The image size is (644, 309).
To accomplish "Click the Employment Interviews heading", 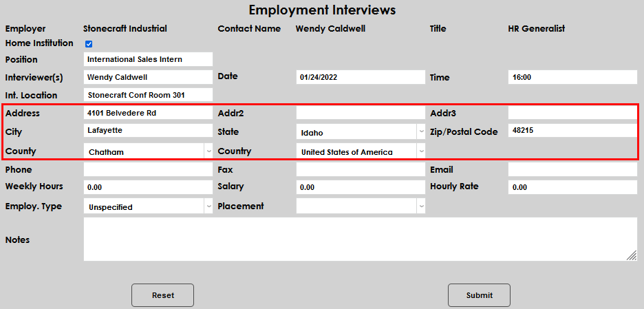I will pyautogui.click(x=322, y=10).
